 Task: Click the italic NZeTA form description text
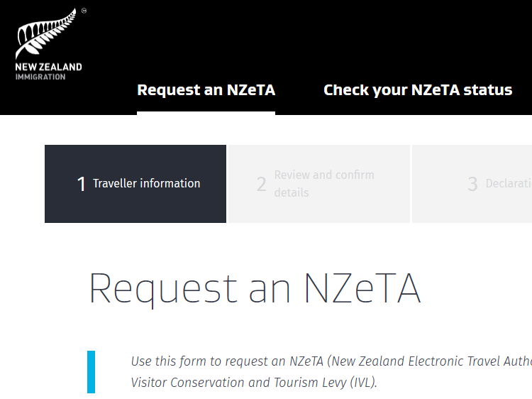click(331, 372)
